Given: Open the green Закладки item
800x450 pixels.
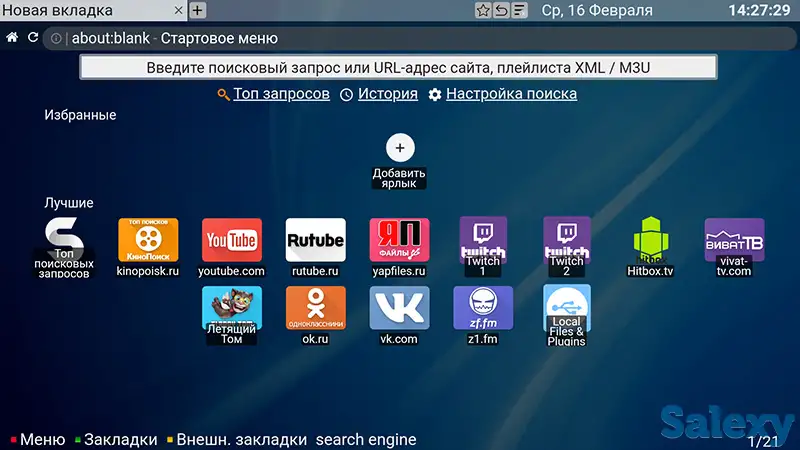Looking at the screenshot, I should (x=116, y=439).
